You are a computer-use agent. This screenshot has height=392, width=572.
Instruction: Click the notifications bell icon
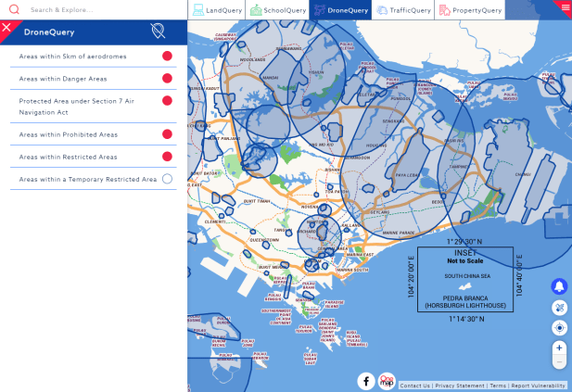(559, 286)
